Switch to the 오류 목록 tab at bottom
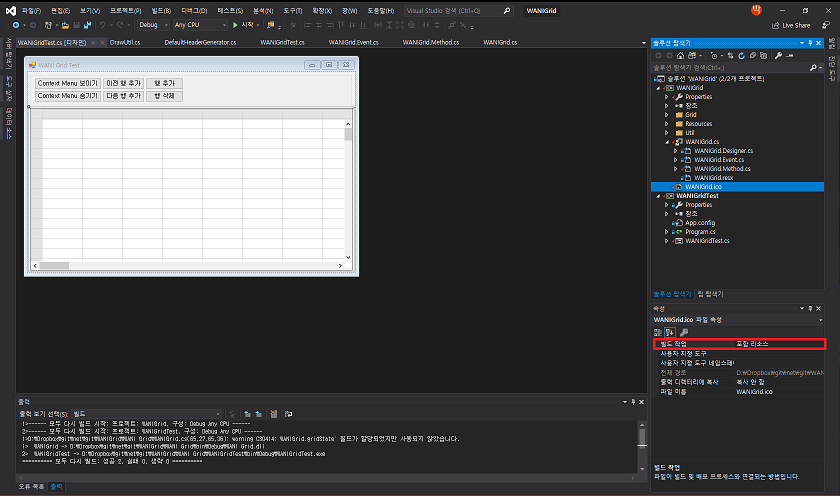 click(31, 487)
